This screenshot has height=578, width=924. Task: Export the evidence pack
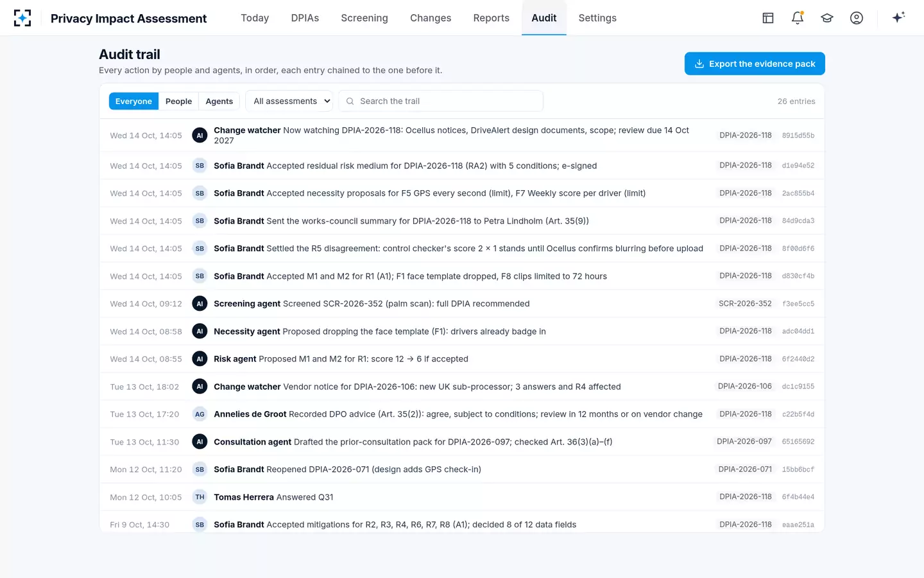coord(755,64)
